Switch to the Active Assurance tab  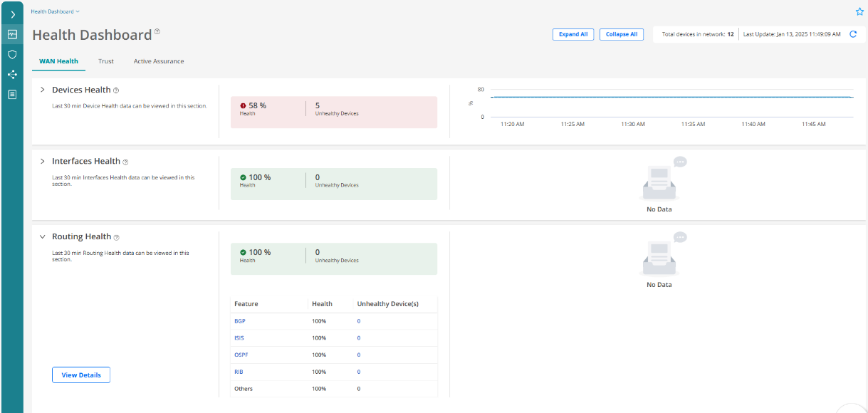[x=159, y=61]
